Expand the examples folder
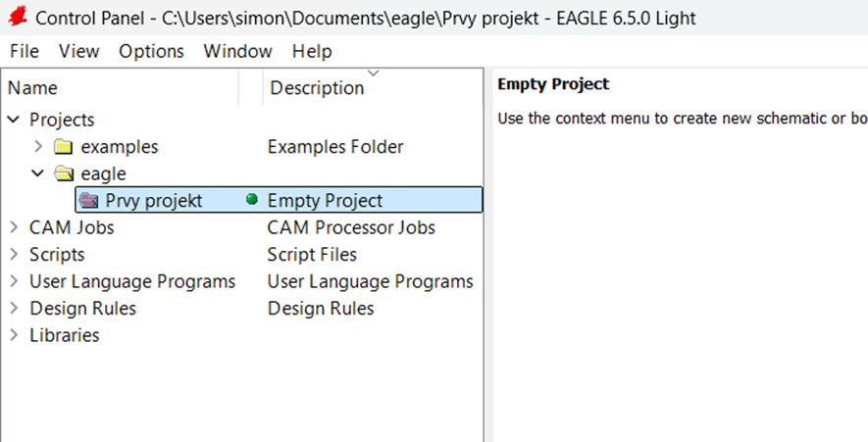The width and height of the screenshot is (868, 442). pos(38,147)
